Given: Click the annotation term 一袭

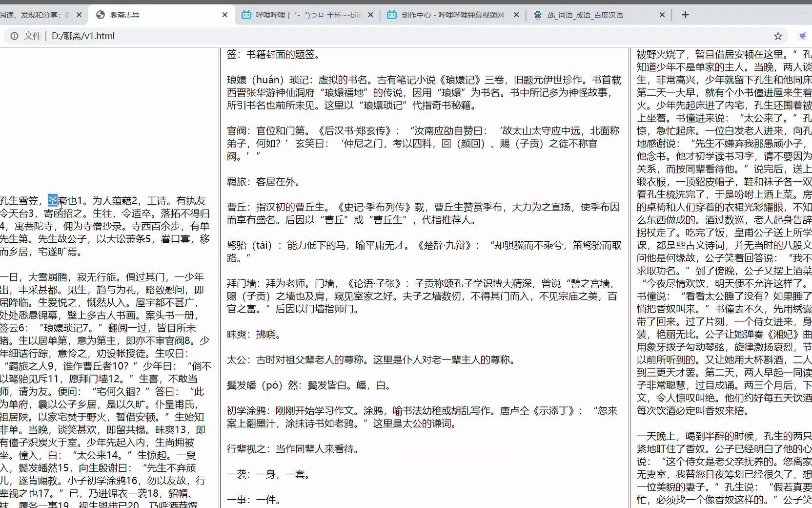Looking at the screenshot, I should 237,474.
